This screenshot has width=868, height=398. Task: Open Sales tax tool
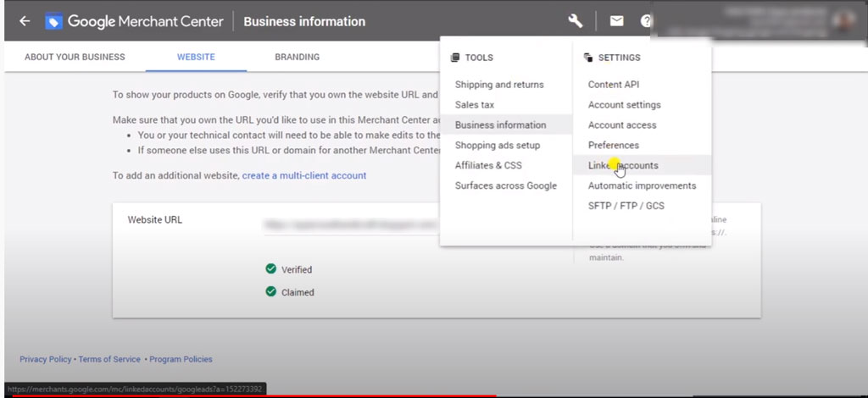[x=475, y=104]
